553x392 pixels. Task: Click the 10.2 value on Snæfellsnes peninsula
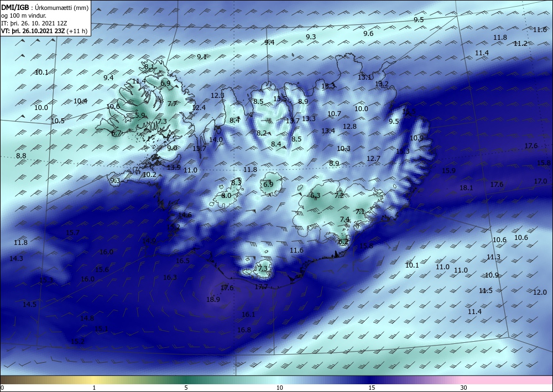pos(149,174)
